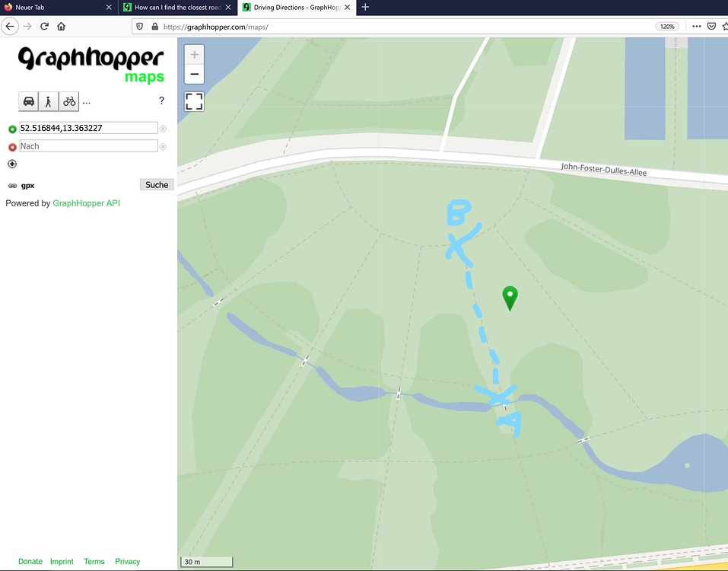Image resolution: width=728 pixels, height=571 pixels.
Task: Expand more vehicle profiles via the ellipsis
Action: (x=86, y=101)
